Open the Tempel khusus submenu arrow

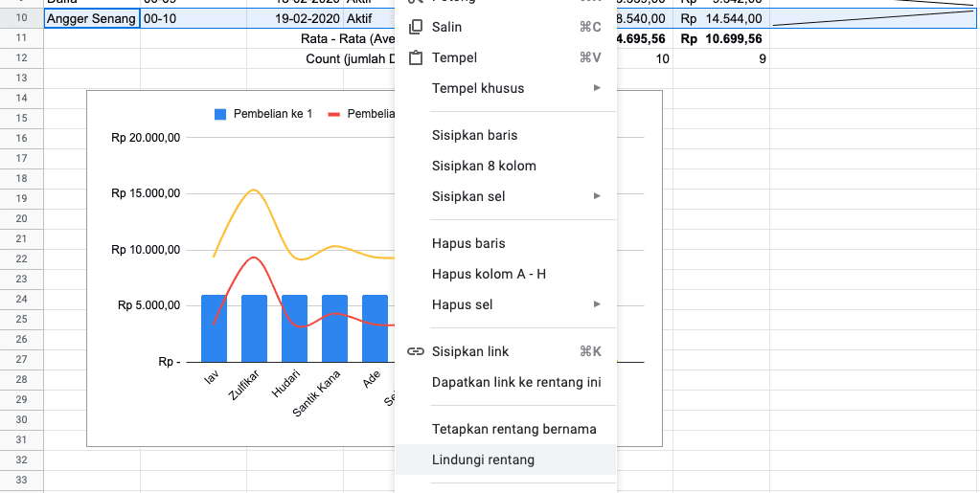(x=597, y=88)
